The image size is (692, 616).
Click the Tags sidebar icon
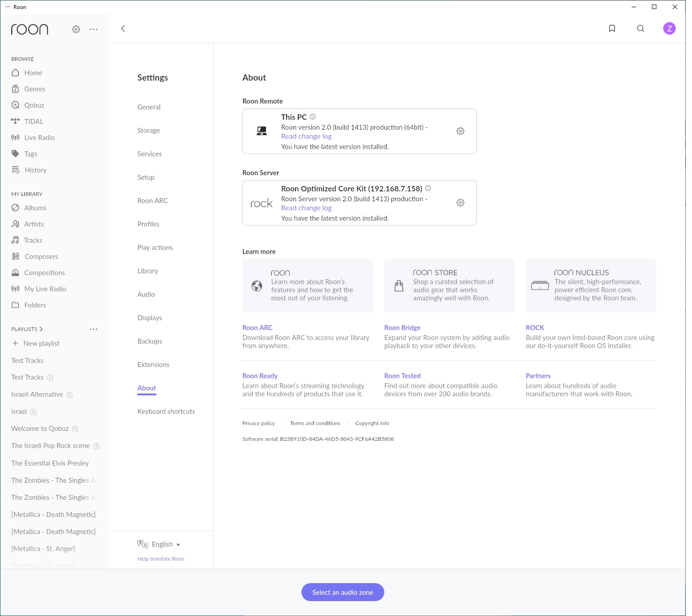(15, 154)
